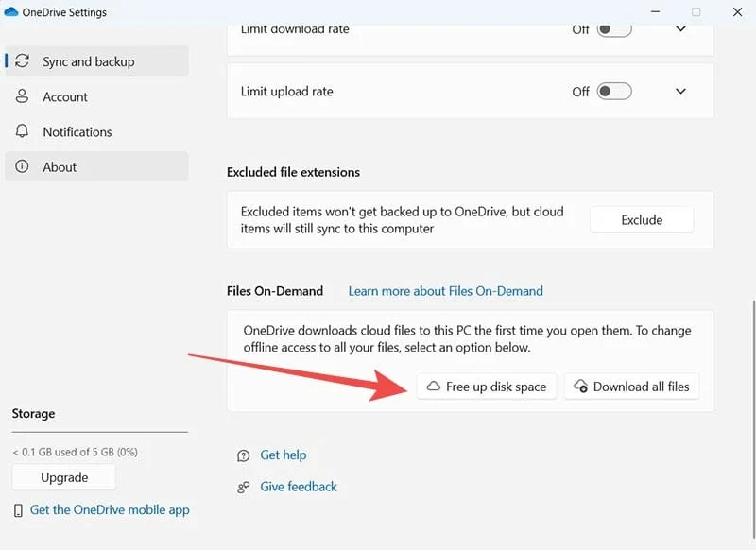Switch to the Account settings section

(65, 96)
